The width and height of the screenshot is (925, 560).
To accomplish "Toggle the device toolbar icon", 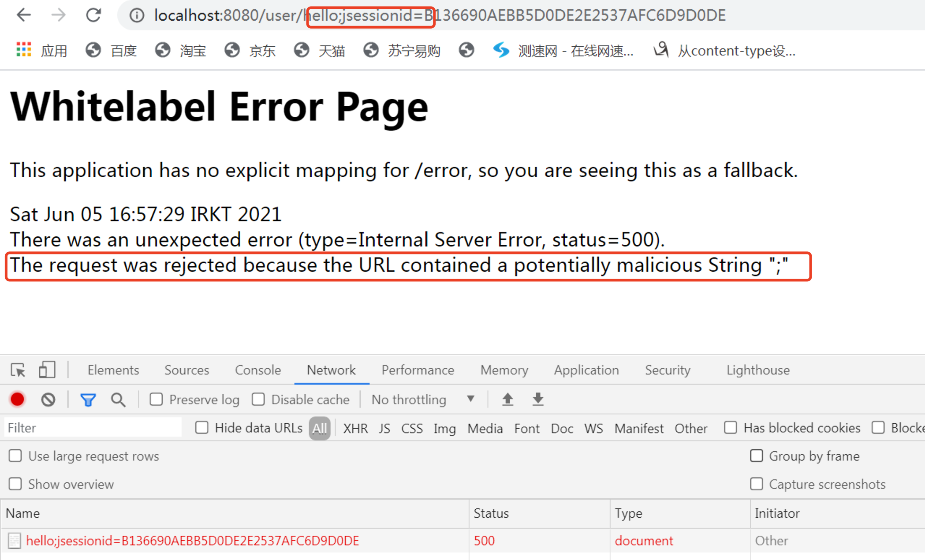I will click(47, 370).
